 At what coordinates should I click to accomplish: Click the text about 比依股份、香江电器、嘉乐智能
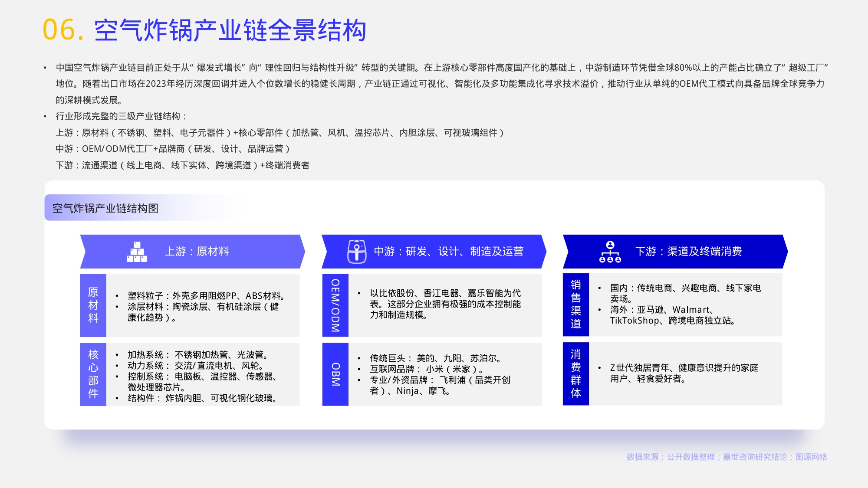point(445,304)
